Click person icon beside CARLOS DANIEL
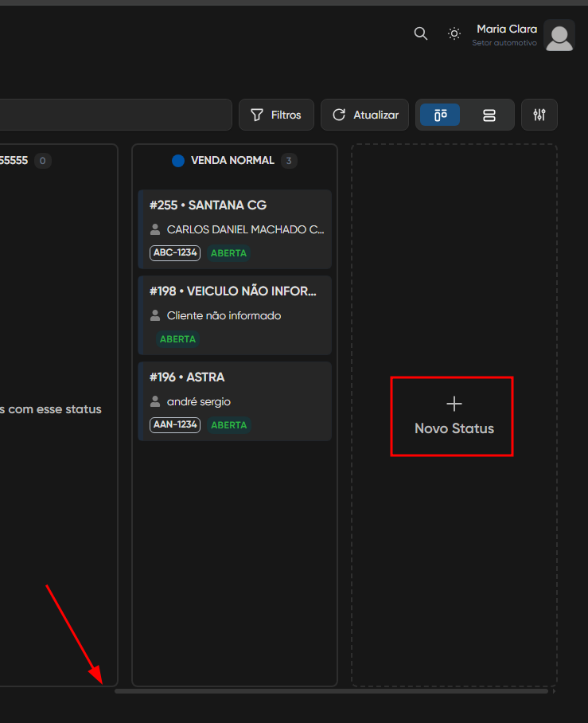The width and height of the screenshot is (588, 723). (x=155, y=229)
